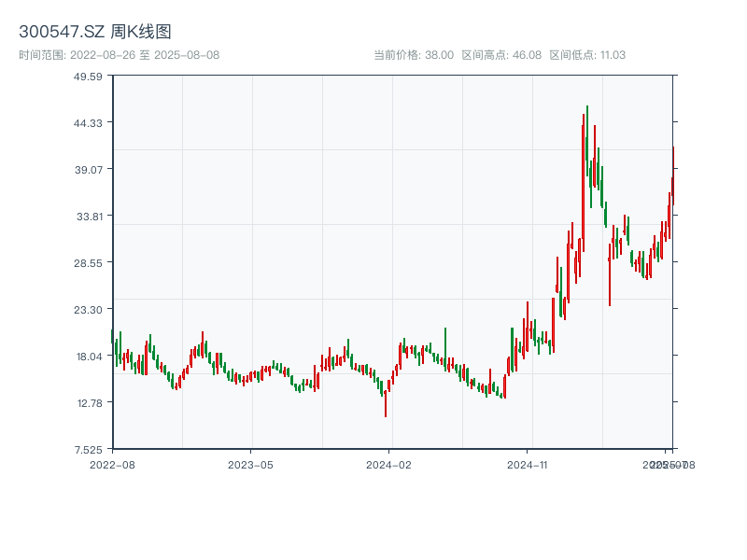Click the period high 区间高点: 46.08

[501, 55]
